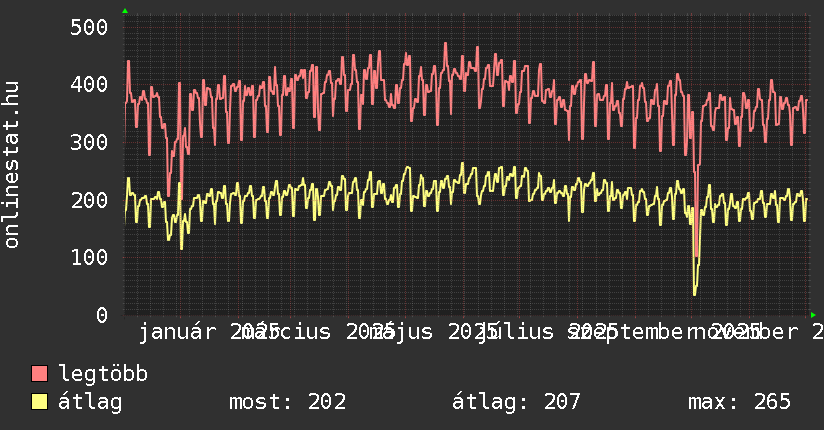Click the 500 y-axis label
824x430 pixels.
(89, 27)
